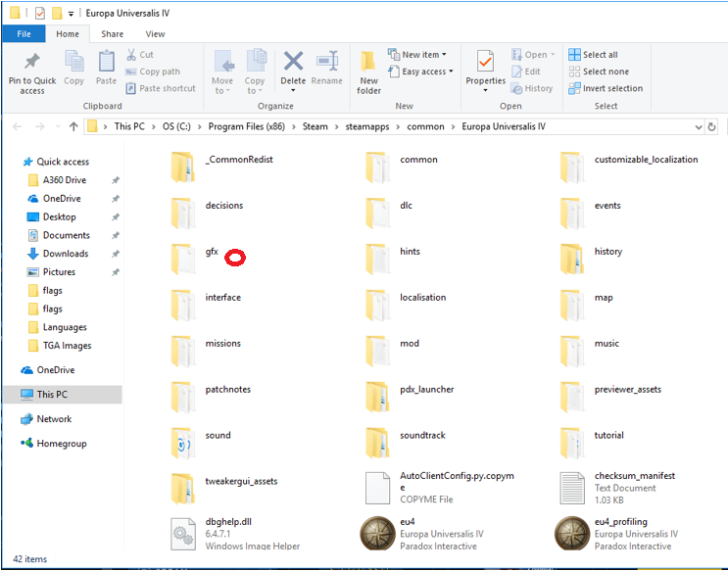Select the eu4_profiling application icon
The height and width of the screenshot is (571, 728).
[x=572, y=533]
